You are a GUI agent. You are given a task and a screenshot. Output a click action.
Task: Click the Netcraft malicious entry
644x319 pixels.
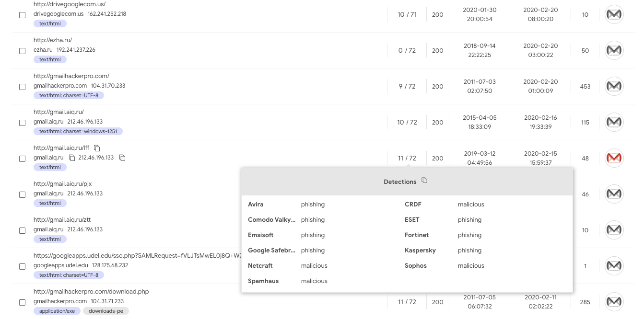pyautogui.click(x=288, y=266)
